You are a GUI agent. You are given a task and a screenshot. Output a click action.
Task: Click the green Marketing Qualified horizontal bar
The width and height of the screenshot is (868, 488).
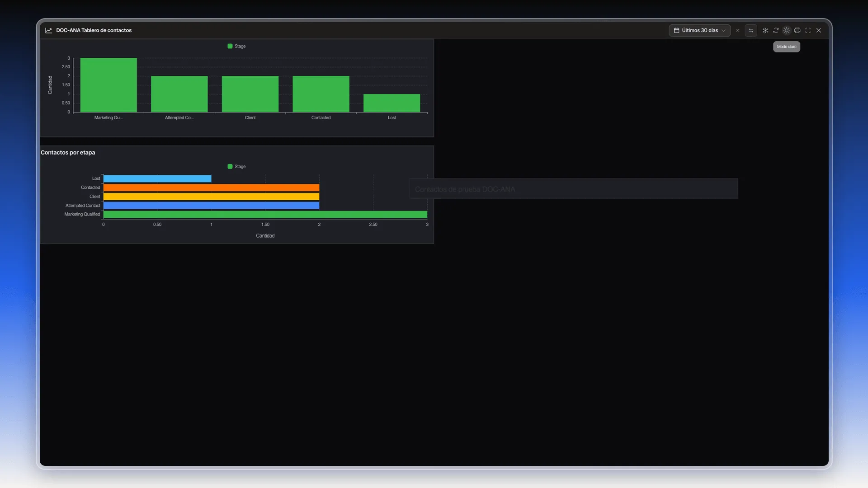265,214
